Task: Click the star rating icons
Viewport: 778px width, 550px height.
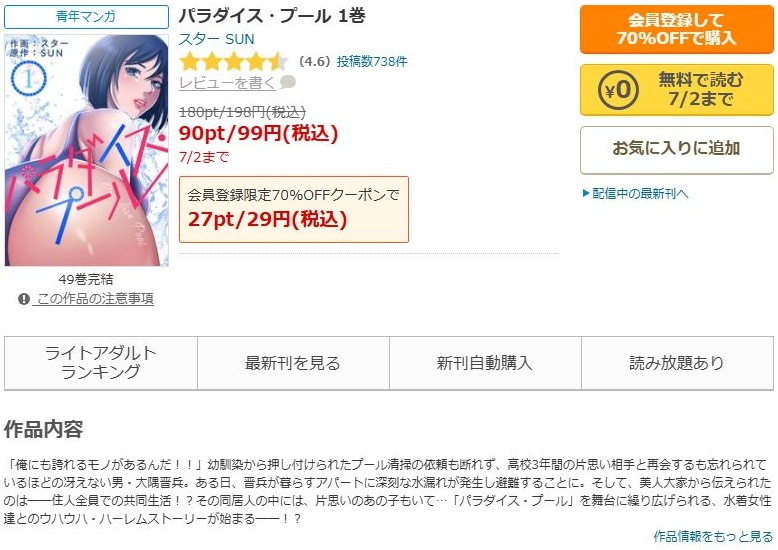Action: click(234, 62)
